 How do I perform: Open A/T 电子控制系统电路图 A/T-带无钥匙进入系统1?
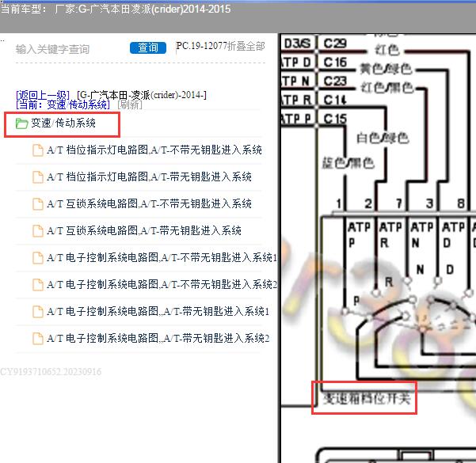[158, 311]
